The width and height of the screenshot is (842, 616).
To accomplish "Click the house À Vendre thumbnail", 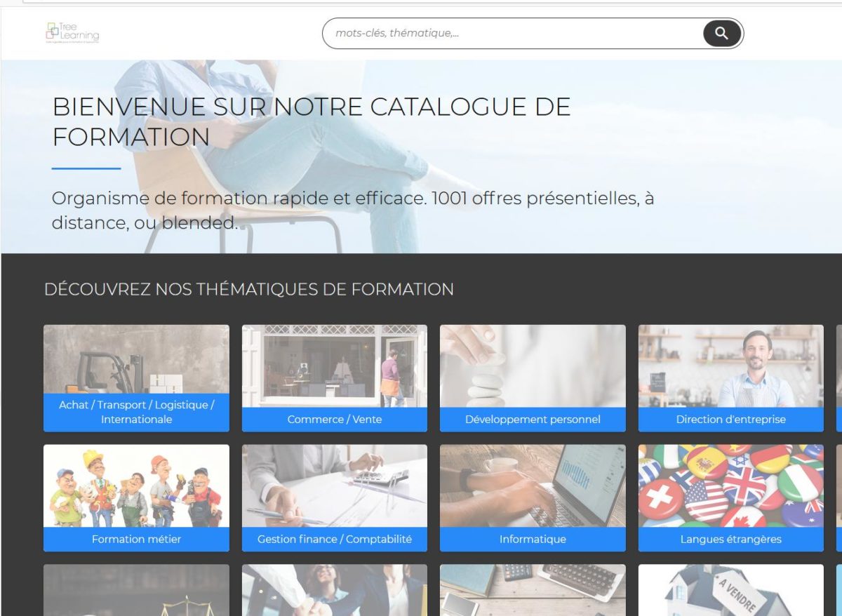I will 730,590.
